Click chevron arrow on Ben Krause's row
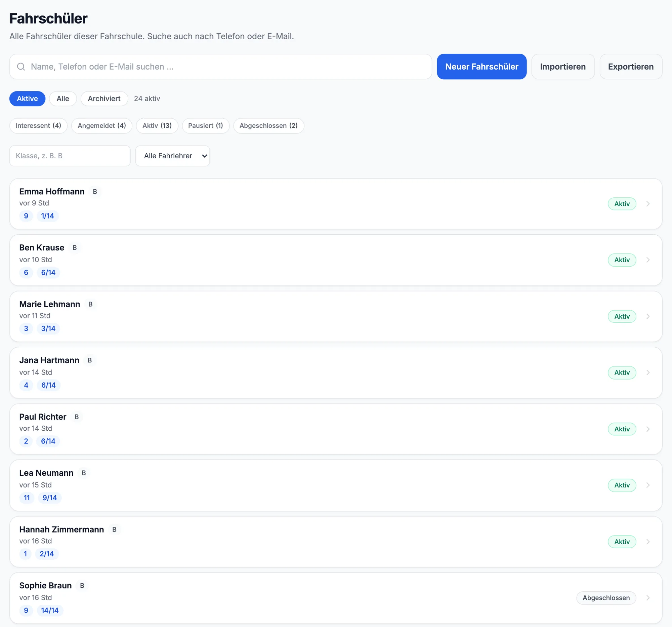 point(648,260)
